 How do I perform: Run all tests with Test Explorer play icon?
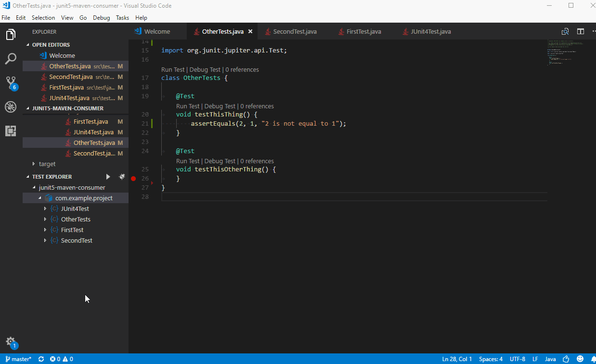point(108,176)
